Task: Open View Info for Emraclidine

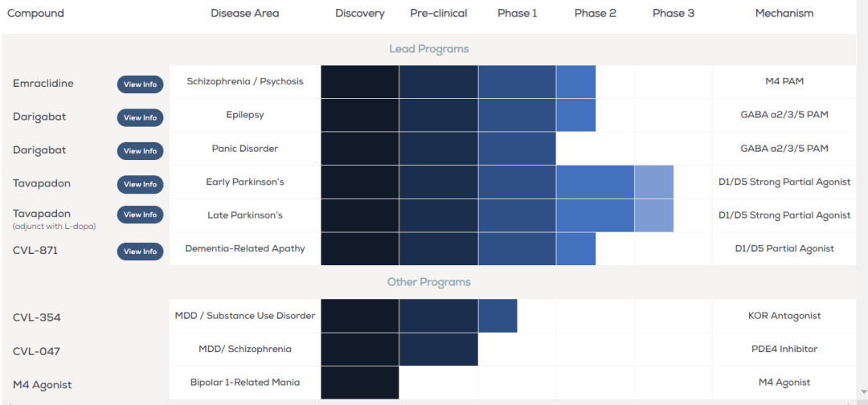Action: (140, 84)
